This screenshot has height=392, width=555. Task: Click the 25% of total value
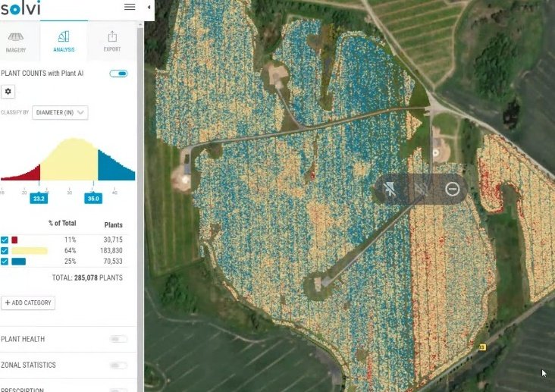(70, 262)
